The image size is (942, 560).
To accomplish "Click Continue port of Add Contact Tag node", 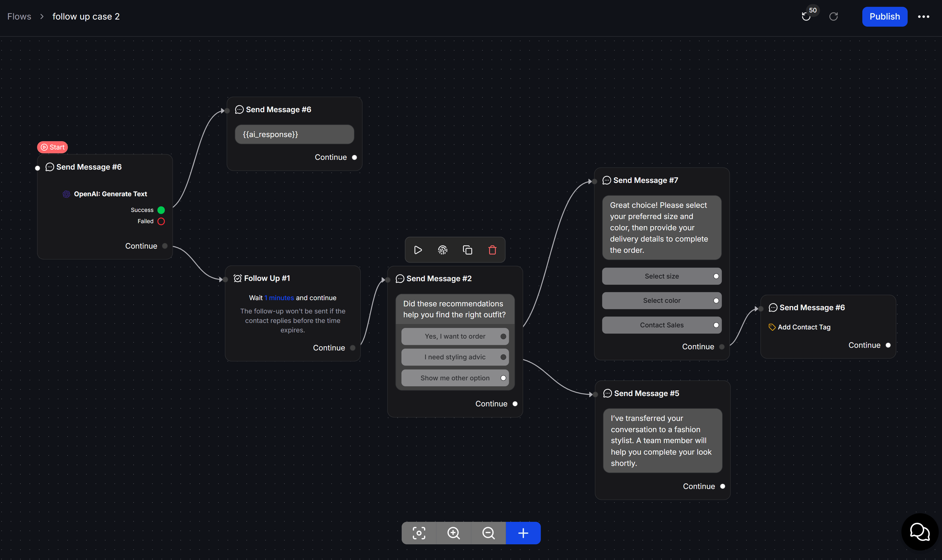I will pyautogui.click(x=888, y=345).
